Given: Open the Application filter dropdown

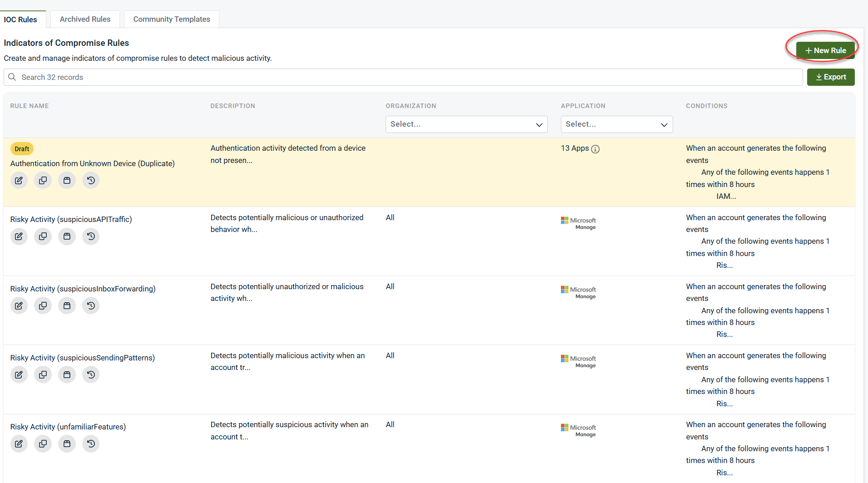Looking at the screenshot, I should pos(616,124).
